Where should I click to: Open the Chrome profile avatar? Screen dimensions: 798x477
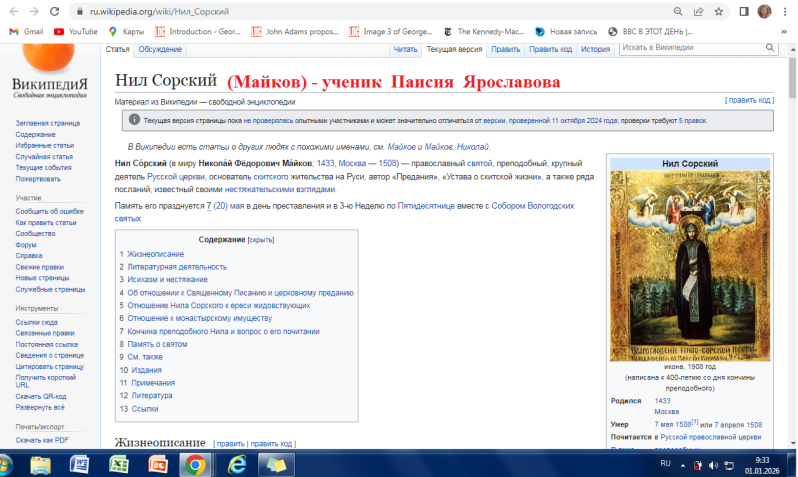coord(765,11)
